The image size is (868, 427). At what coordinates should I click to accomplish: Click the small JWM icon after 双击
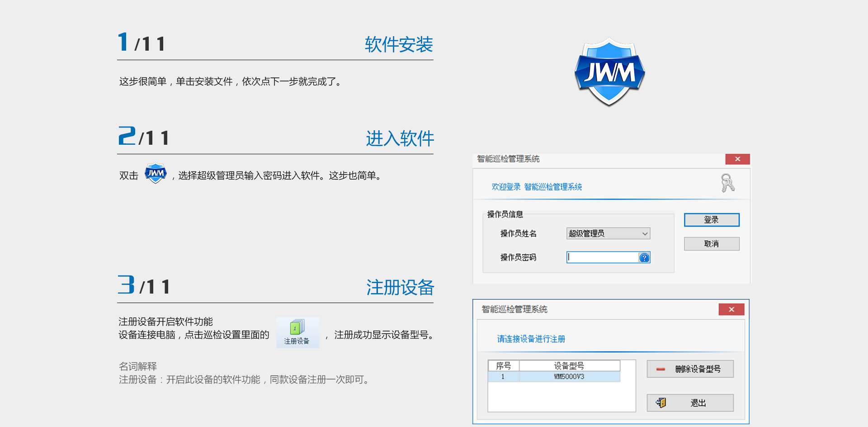156,173
